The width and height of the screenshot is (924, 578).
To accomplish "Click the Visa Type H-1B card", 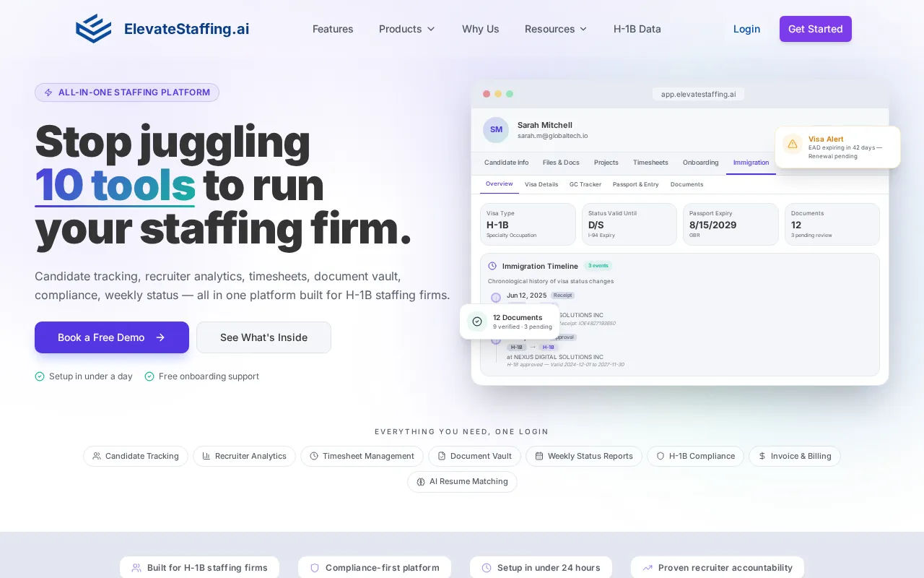I will pyautogui.click(x=528, y=224).
